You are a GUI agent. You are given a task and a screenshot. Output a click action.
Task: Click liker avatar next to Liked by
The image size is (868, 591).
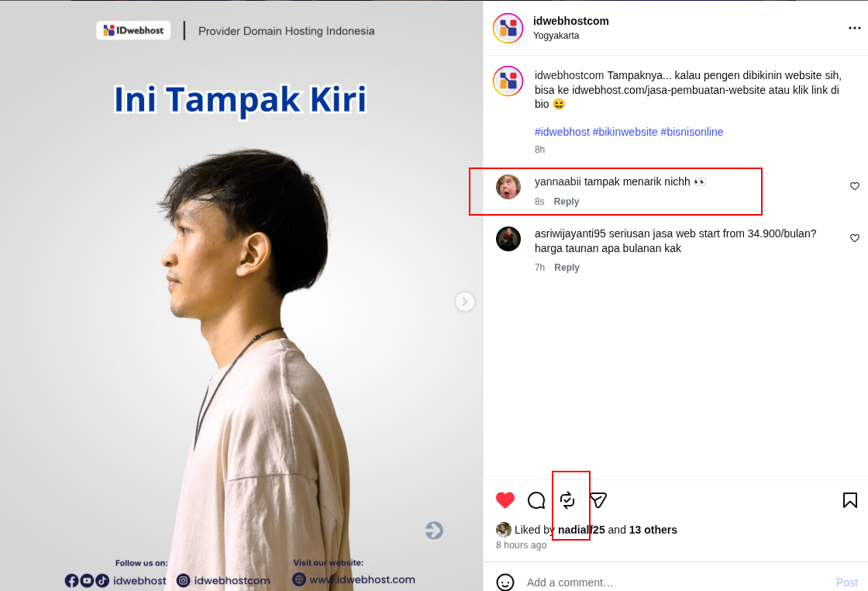tap(503, 530)
